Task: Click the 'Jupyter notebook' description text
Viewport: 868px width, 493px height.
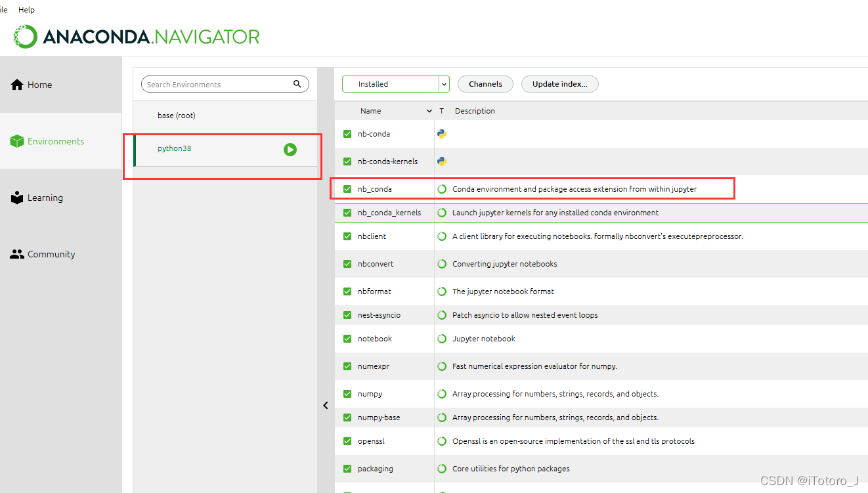Action: pos(484,339)
